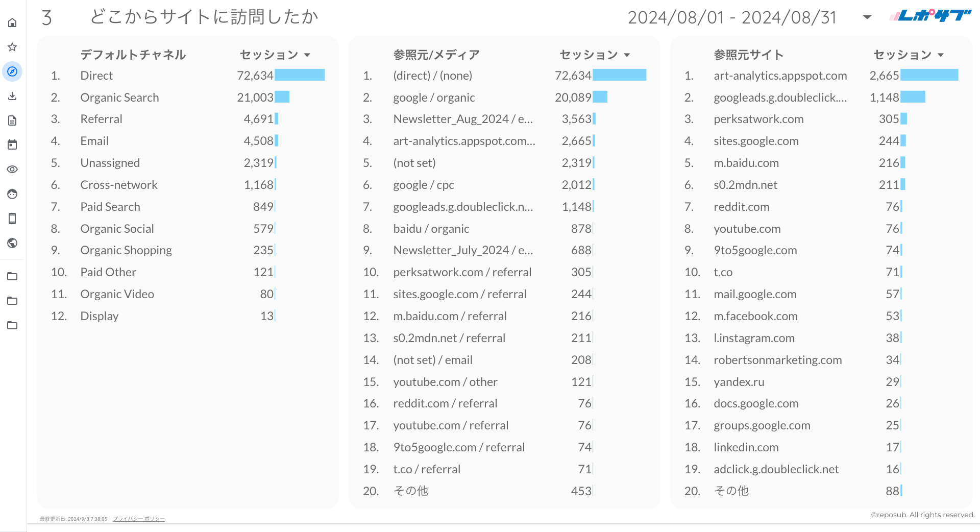The width and height of the screenshot is (980, 532).
Task: Click the eye icon in the sidebar
Action: pos(12,170)
